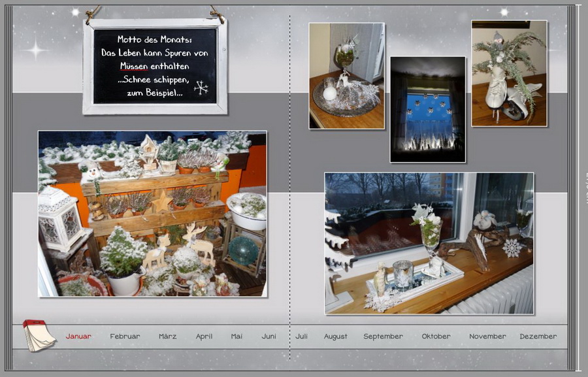Select the snowflake drawing on the chalkboard

point(201,88)
